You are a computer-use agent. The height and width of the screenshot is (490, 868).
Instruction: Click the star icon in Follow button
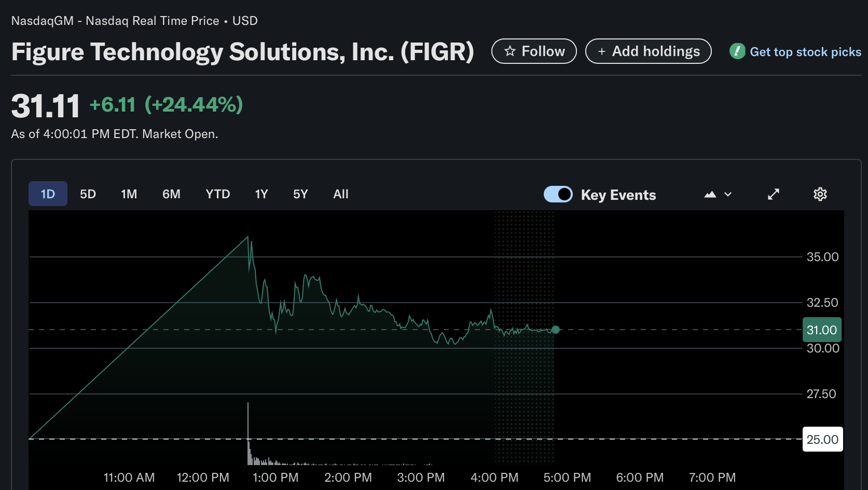point(510,51)
